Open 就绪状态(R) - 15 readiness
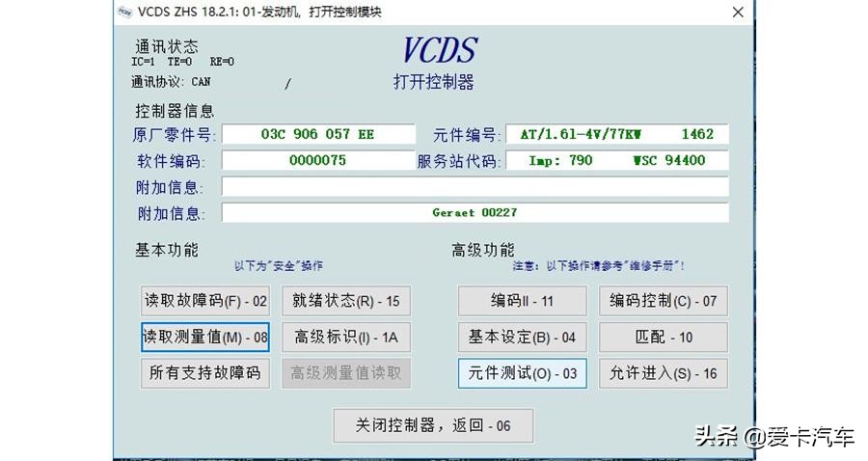 click(346, 301)
